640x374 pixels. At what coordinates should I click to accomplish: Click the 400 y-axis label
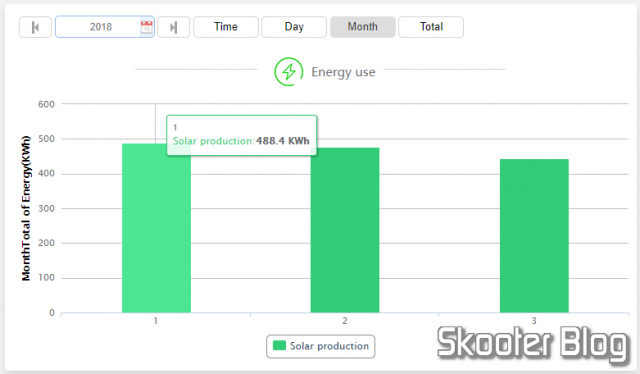click(x=46, y=174)
